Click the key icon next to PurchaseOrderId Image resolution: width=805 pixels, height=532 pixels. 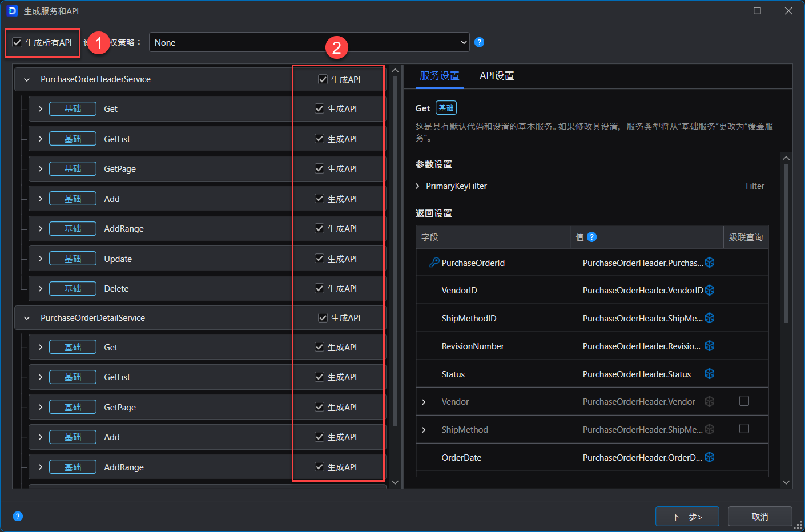click(x=434, y=263)
